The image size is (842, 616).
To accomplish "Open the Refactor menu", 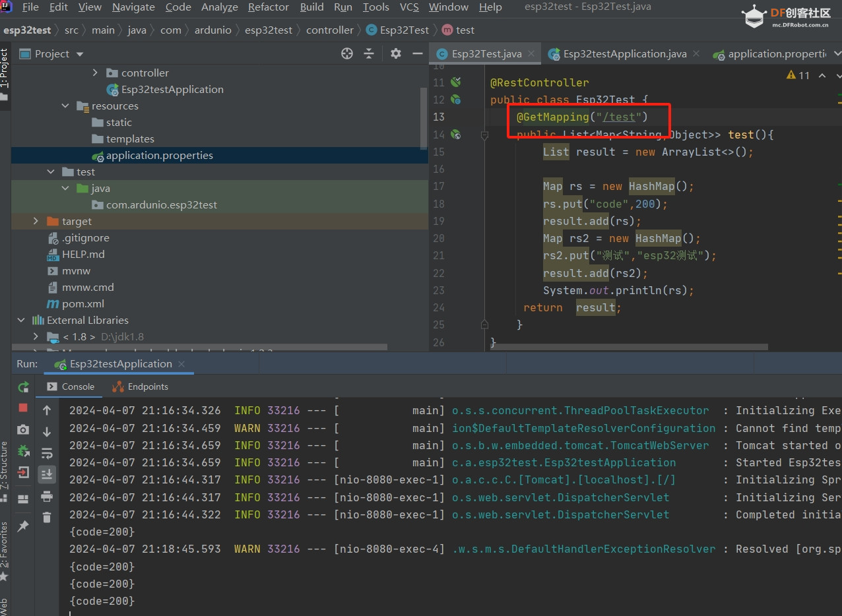I will [268, 7].
